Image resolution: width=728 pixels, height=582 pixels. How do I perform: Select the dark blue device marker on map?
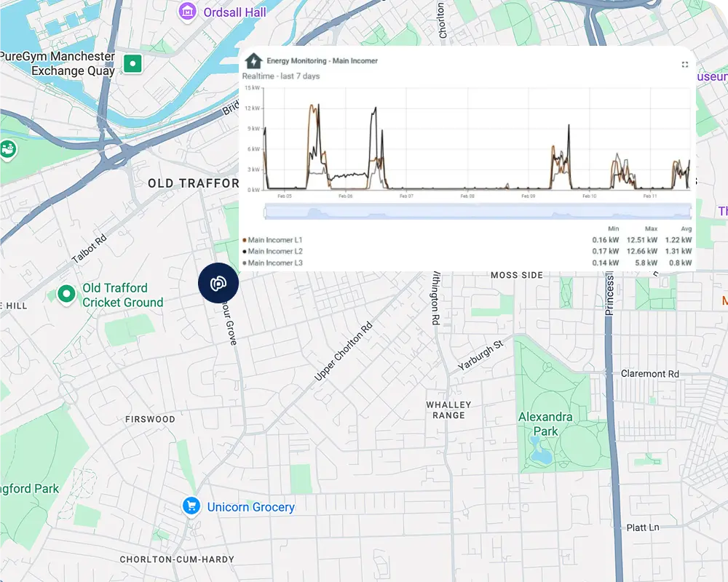tap(218, 284)
